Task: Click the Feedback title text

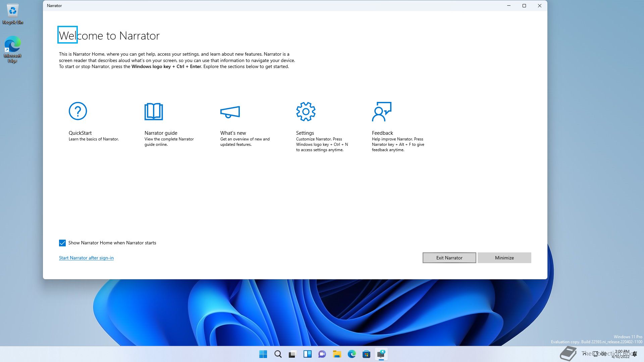Action: point(382,133)
